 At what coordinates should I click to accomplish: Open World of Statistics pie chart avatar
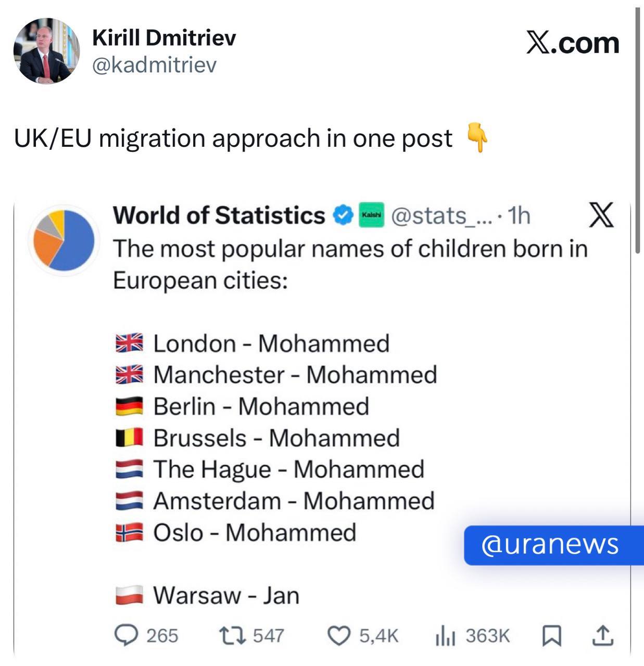tap(64, 240)
